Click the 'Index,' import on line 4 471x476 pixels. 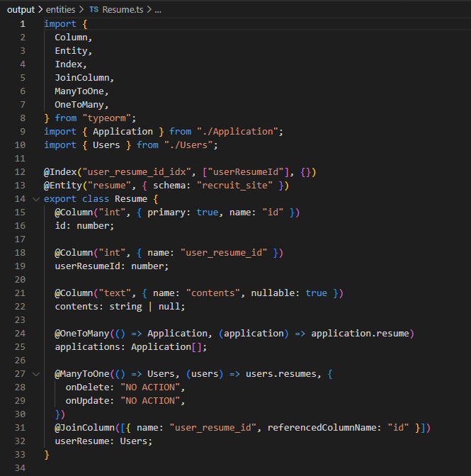[x=71, y=64]
